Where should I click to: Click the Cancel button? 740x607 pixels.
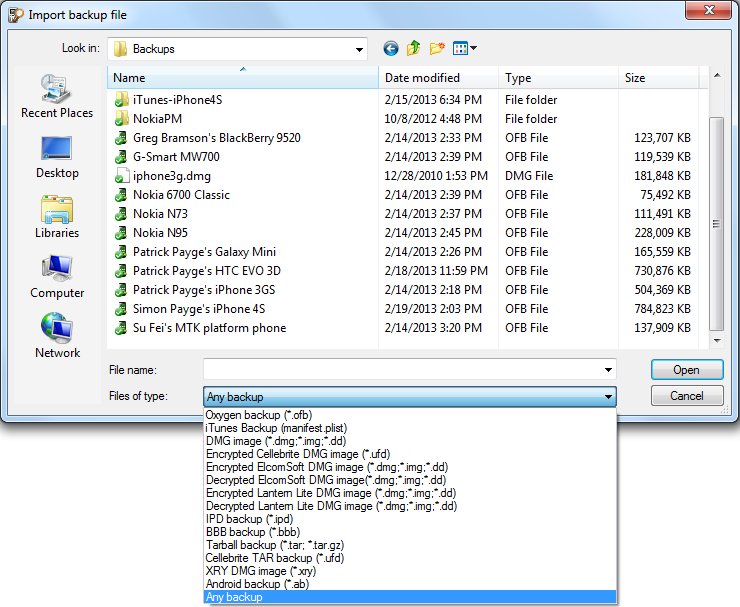coord(687,396)
